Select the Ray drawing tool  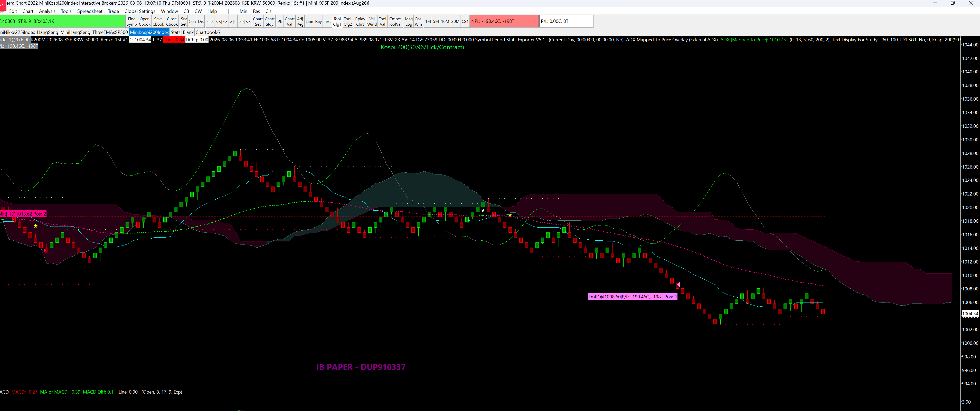point(318,21)
